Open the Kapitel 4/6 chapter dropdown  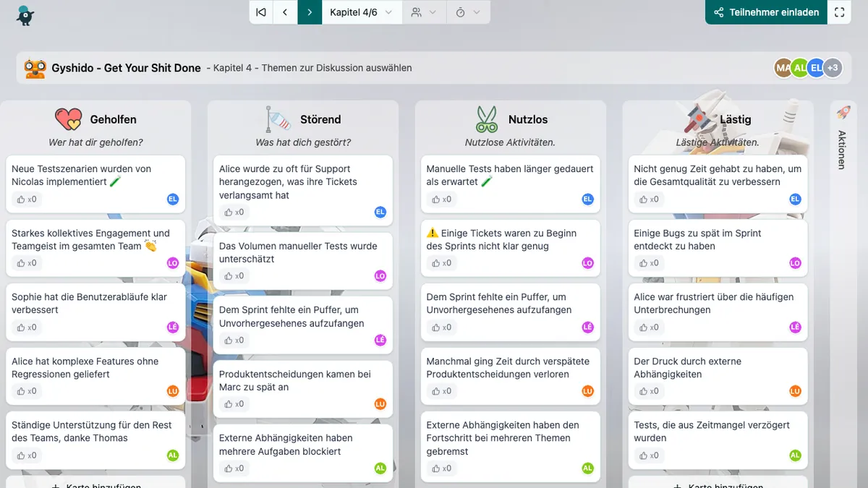361,12
